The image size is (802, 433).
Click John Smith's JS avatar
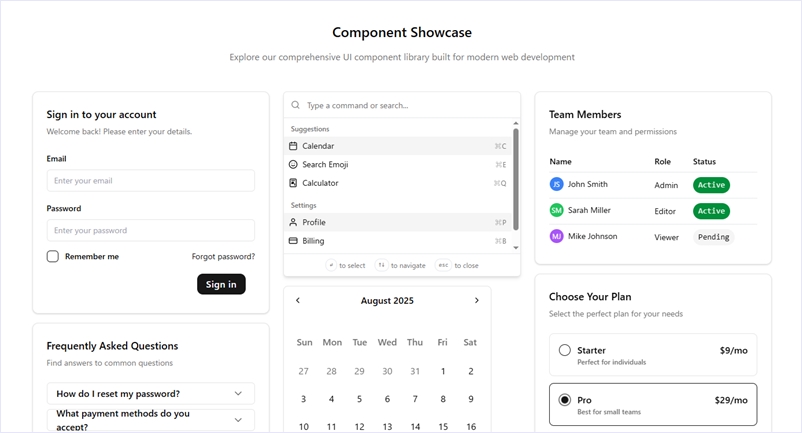coord(556,184)
